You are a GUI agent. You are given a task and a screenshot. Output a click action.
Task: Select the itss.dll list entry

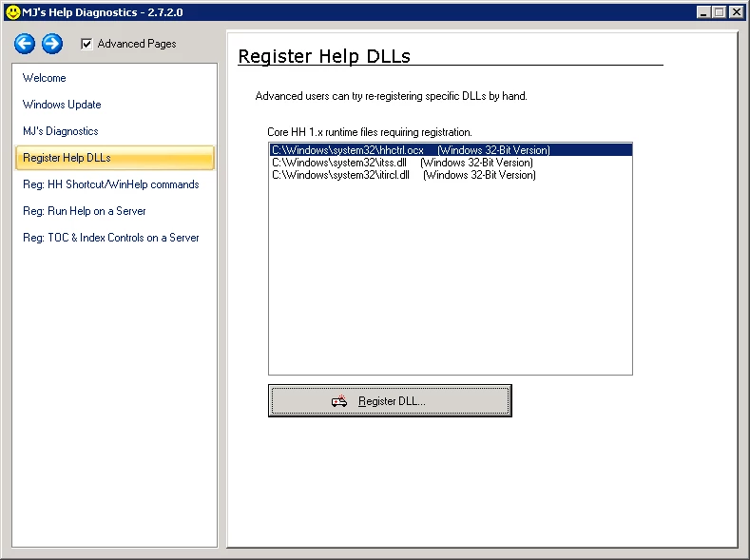click(451, 163)
